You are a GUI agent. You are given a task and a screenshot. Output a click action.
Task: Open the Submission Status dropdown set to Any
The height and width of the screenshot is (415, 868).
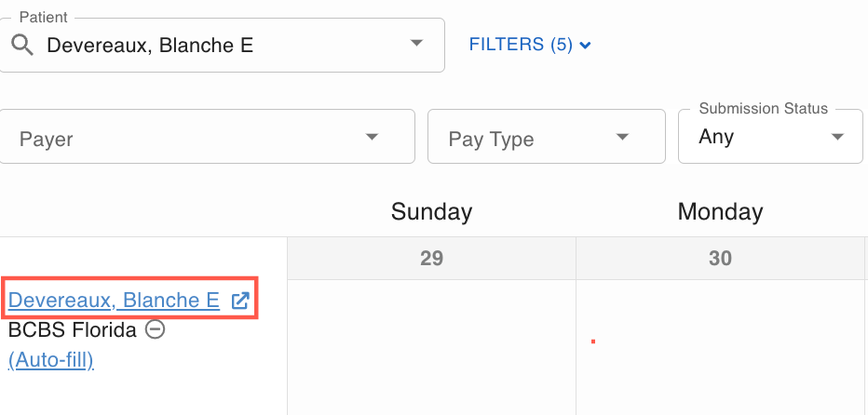[770, 136]
